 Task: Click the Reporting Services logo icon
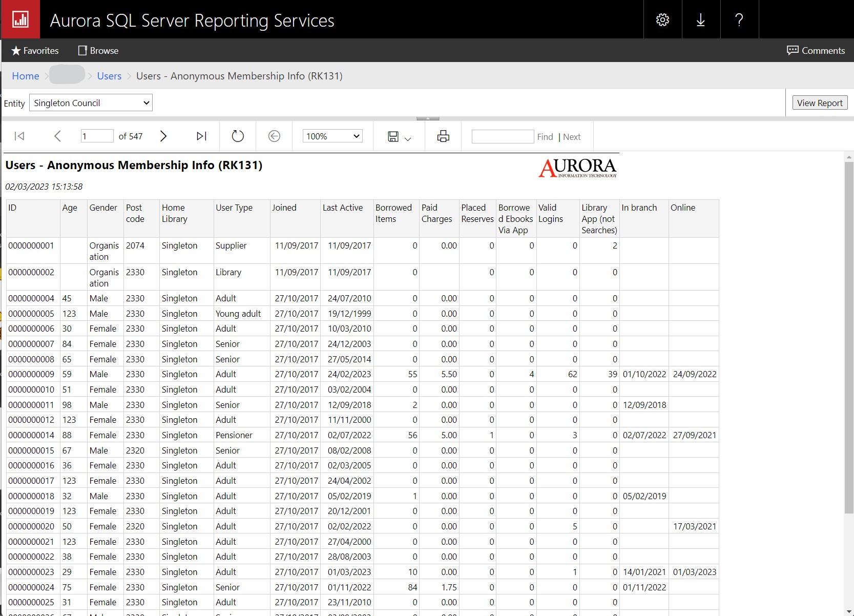(20, 19)
